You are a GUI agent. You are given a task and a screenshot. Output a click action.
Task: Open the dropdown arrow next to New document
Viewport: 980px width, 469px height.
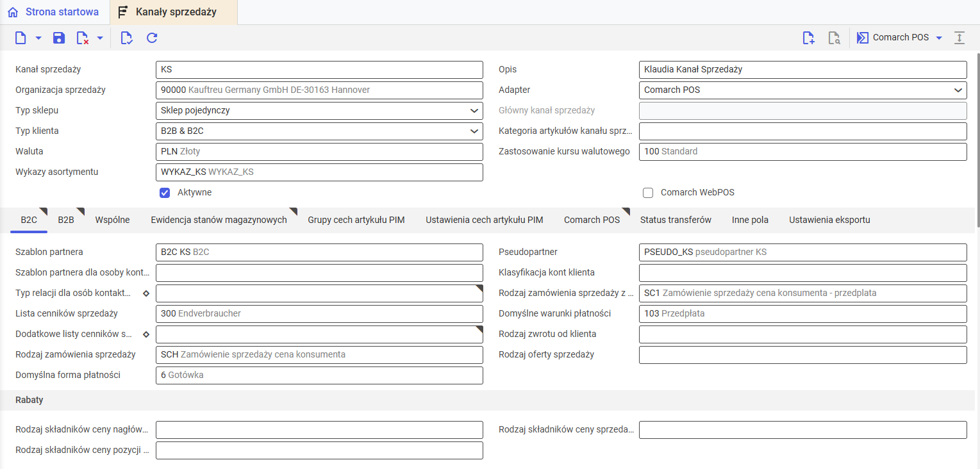(38, 38)
